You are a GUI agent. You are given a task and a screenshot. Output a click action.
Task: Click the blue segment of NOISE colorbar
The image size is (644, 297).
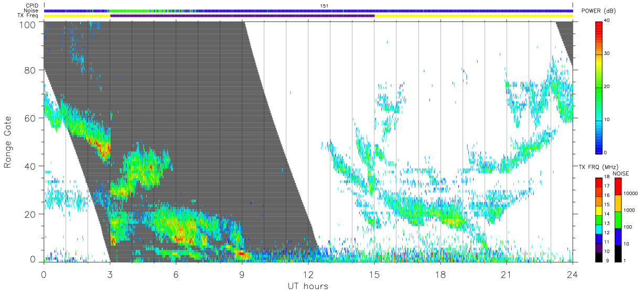(x=618, y=236)
